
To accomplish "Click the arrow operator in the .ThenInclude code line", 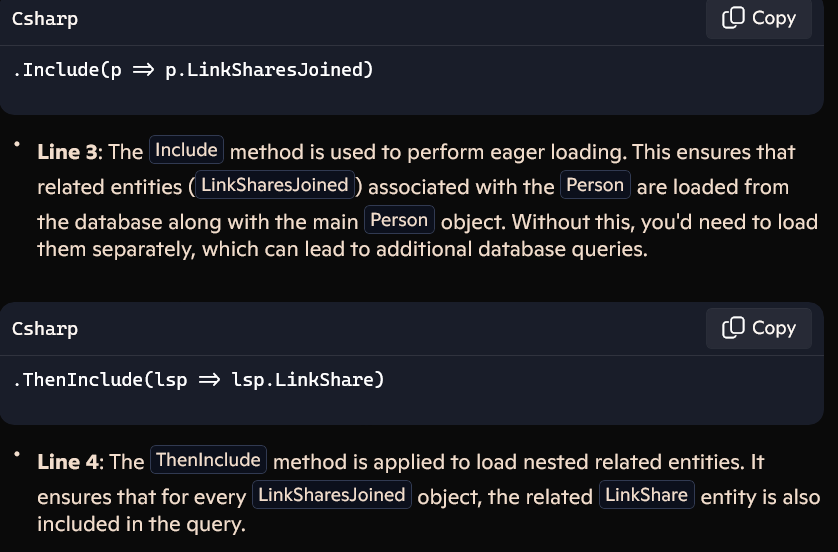I will coord(209,379).
